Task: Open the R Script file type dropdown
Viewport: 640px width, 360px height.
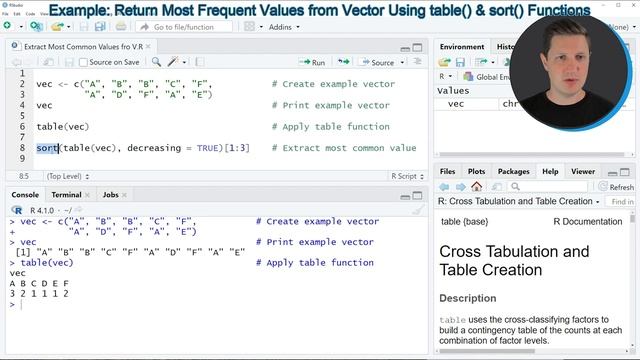Action: (407, 176)
